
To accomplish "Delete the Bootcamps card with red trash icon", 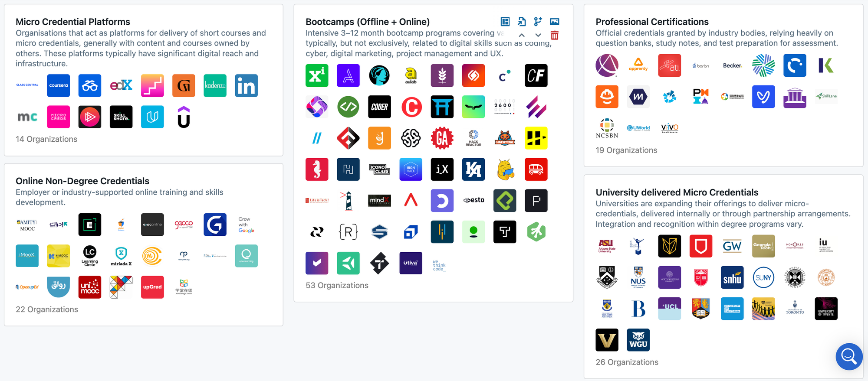I will (555, 36).
